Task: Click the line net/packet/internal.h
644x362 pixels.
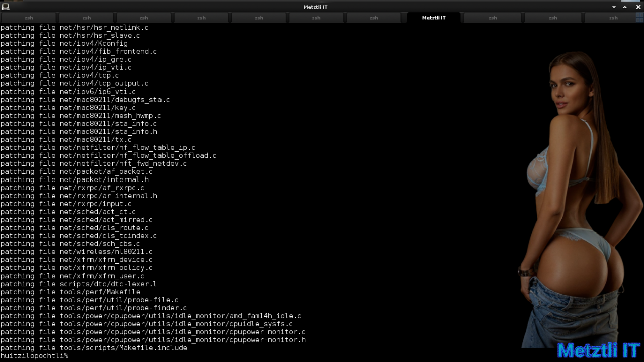Action: click(74, 180)
